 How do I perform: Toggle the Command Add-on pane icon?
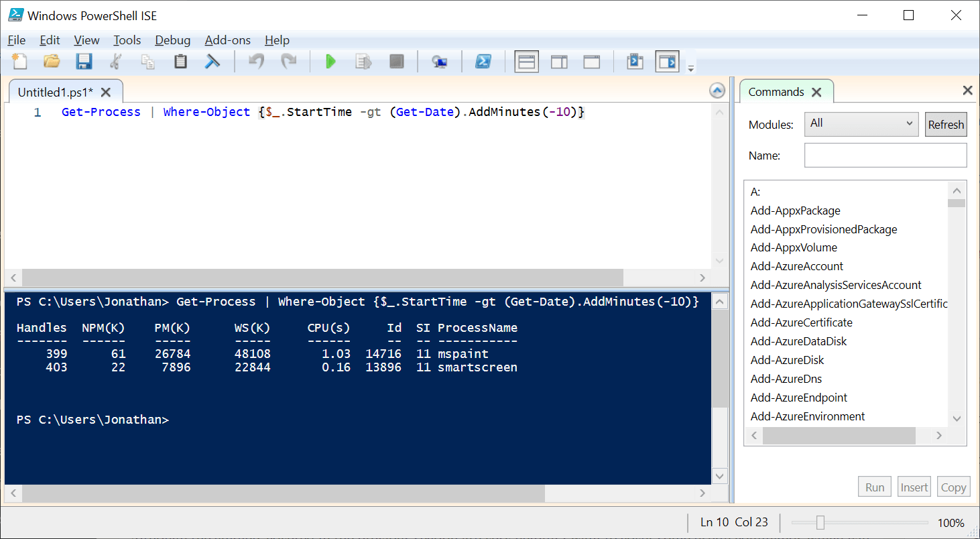pos(668,62)
